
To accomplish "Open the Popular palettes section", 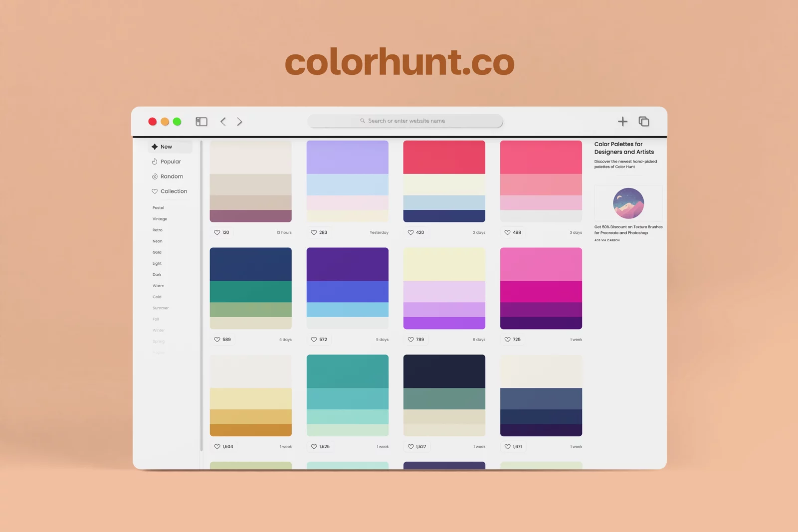I will point(166,162).
